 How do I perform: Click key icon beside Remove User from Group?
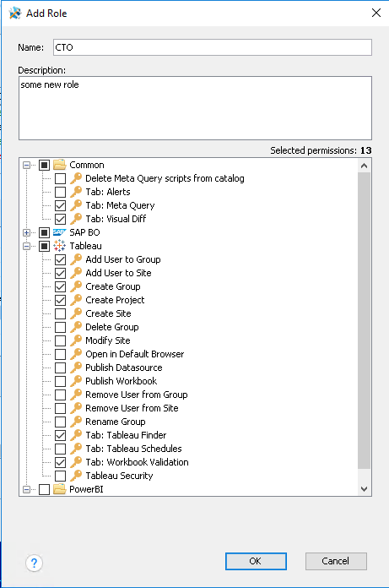point(76,395)
